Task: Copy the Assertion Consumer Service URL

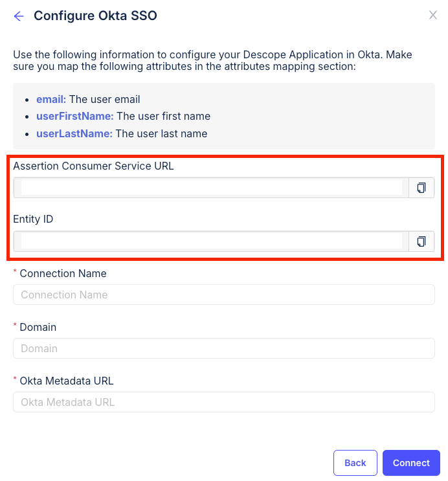Action: pos(421,188)
